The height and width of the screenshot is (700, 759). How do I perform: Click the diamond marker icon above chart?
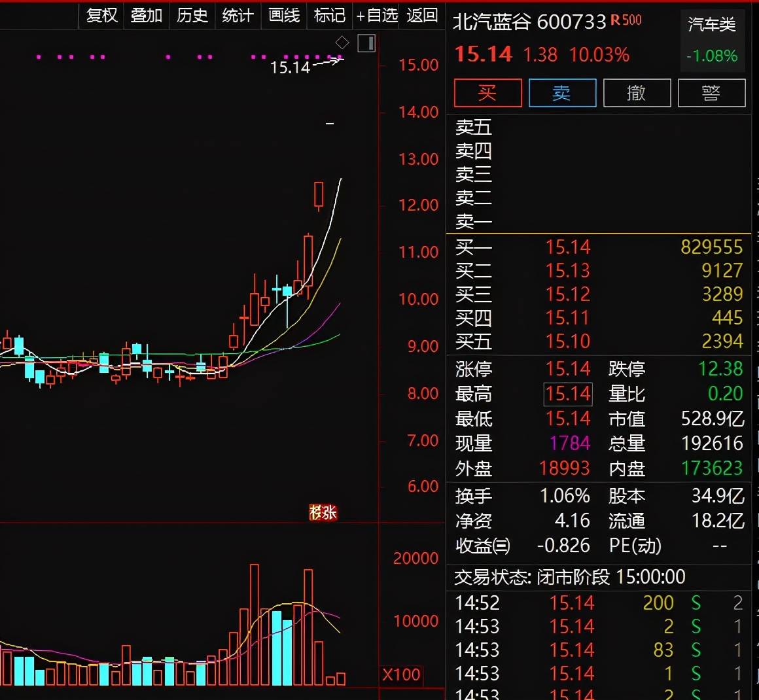[x=342, y=43]
